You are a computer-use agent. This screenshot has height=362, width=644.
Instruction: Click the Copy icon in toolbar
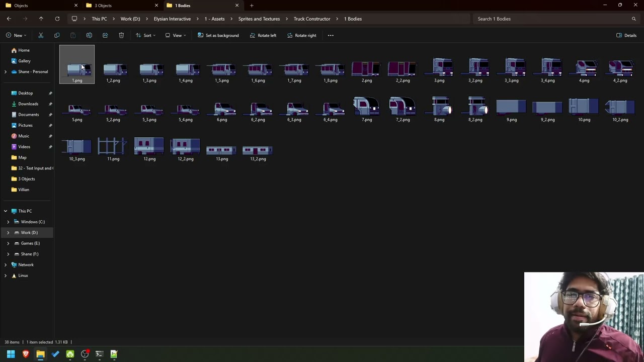click(57, 35)
